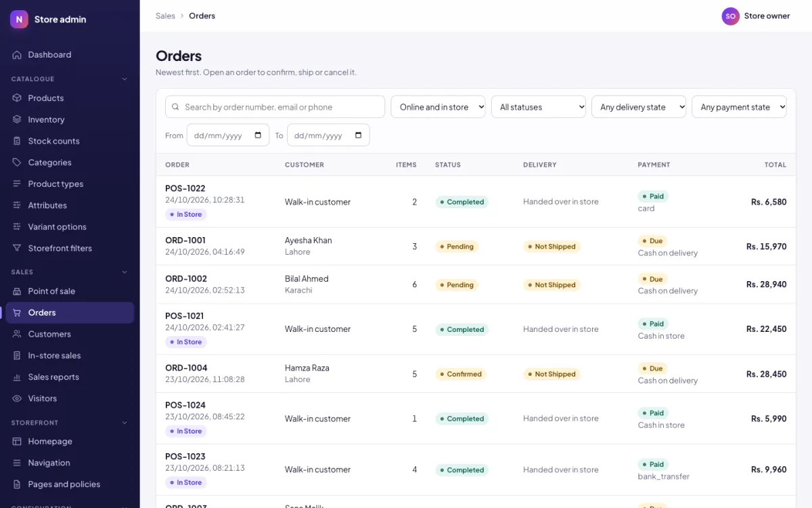This screenshot has width=812, height=508.
Task: Click customer name Hamza Raza
Action: point(307,368)
